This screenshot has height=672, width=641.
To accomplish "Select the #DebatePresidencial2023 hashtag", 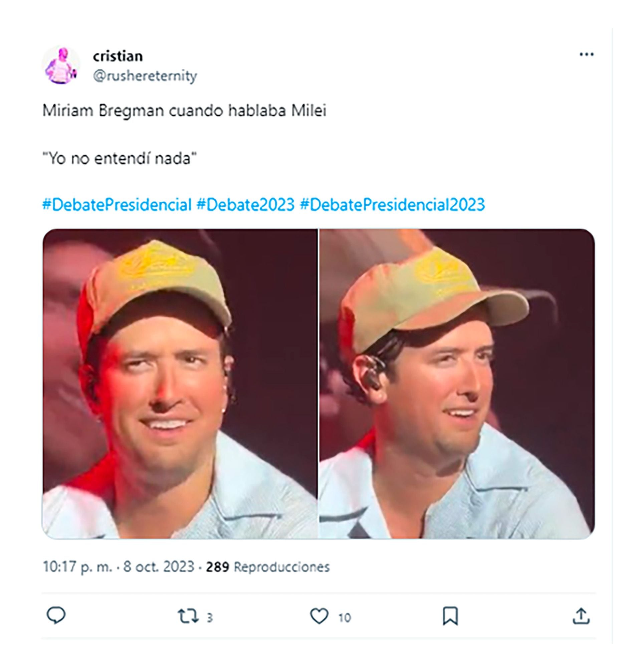I will [392, 205].
